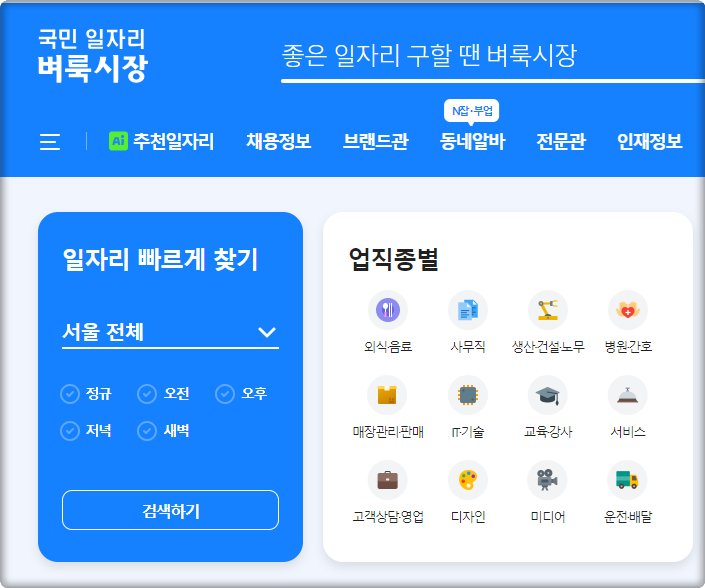Click the 서비스 bell icon

[x=628, y=395]
